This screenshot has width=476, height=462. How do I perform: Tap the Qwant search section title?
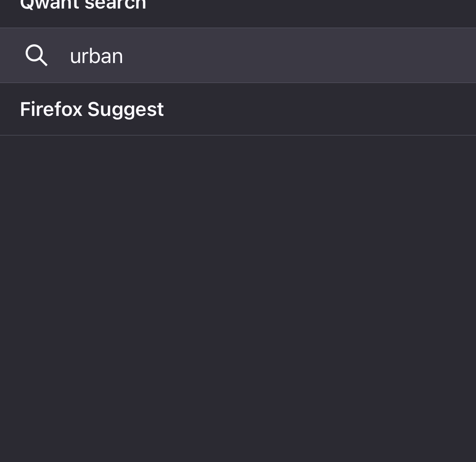coord(83,6)
